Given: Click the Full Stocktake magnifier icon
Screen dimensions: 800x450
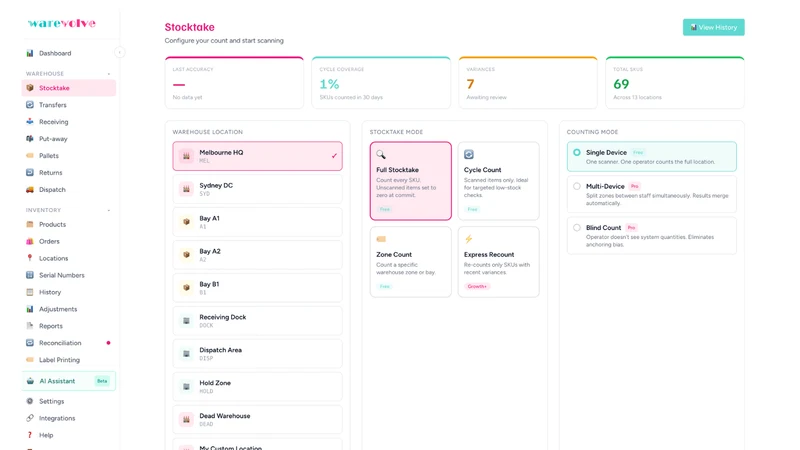Looking at the screenshot, I should pos(381,154).
